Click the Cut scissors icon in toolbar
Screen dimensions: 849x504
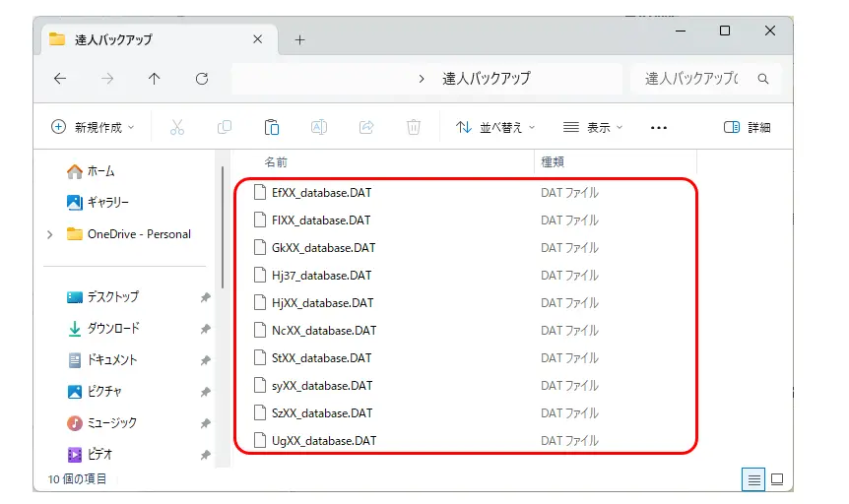pyautogui.click(x=177, y=127)
